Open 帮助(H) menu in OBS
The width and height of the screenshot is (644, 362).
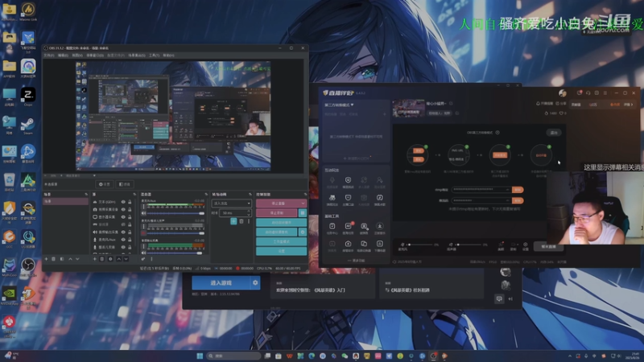(168, 55)
